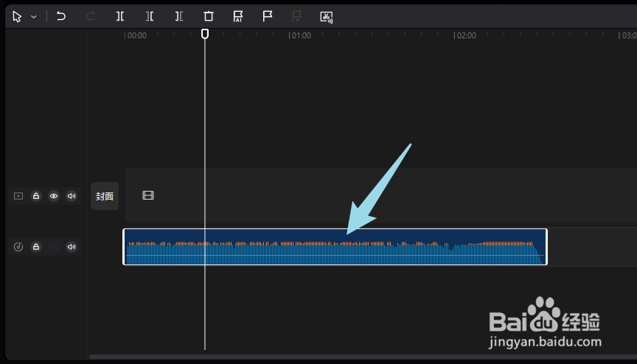Redo the last undone edit
The image size is (637, 364).
click(x=91, y=16)
